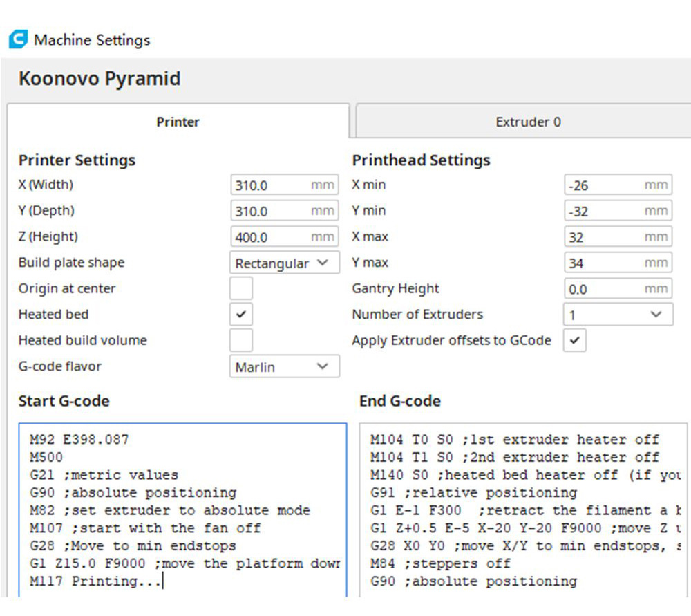Expand the Build plate shape dropdown
691x616 pixels.
tap(283, 263)
